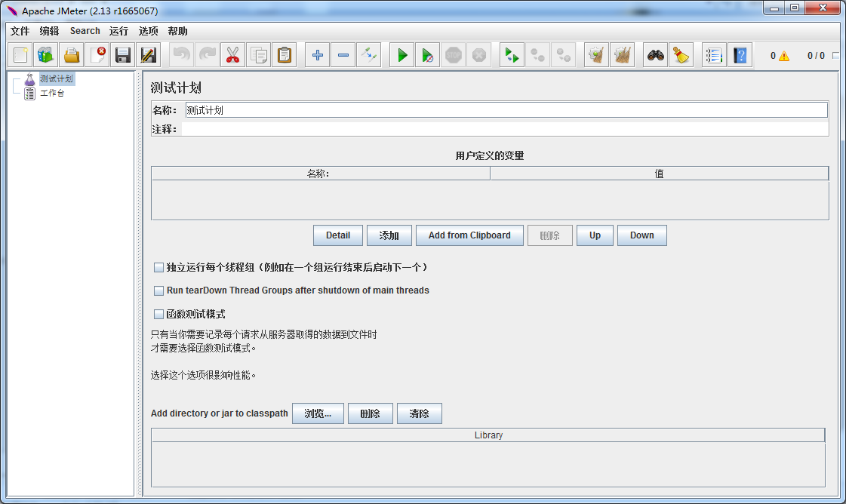846x504 pixels.
Task: Click the Down button
Action: click(641, 235)
